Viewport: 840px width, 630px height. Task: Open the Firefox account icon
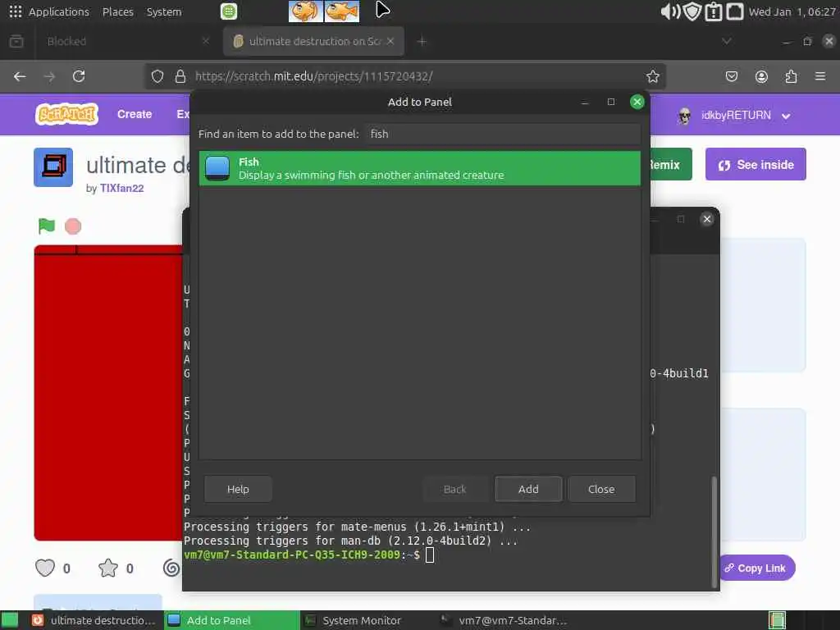761,76
